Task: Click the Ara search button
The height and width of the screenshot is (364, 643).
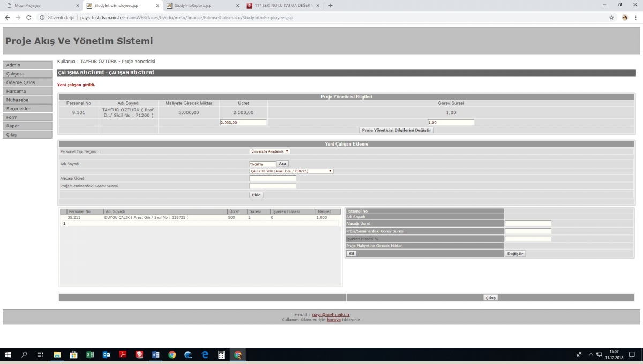Action: 283,163
